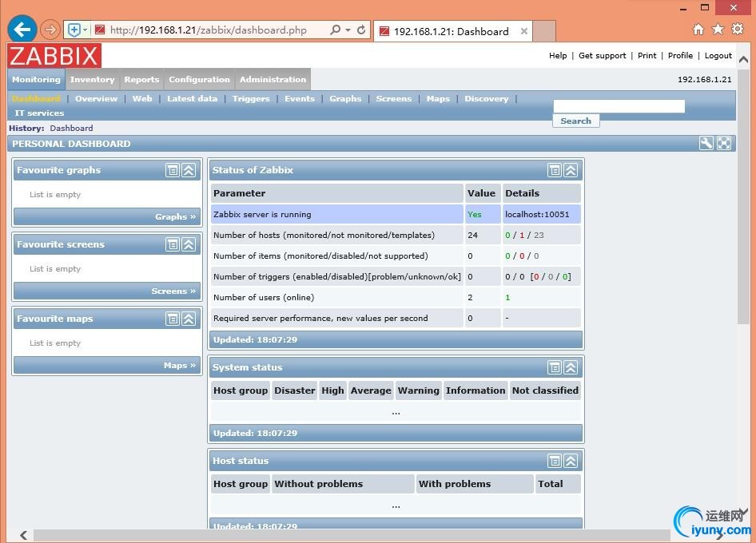Image resolution: width=756 pixels, height=543 pixels.
Task: Open Favourite graphs widget menu icon
Action: (x=173, y=170)
